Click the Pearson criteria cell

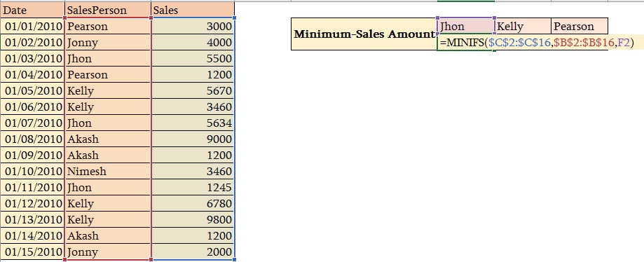pos(580,27)
